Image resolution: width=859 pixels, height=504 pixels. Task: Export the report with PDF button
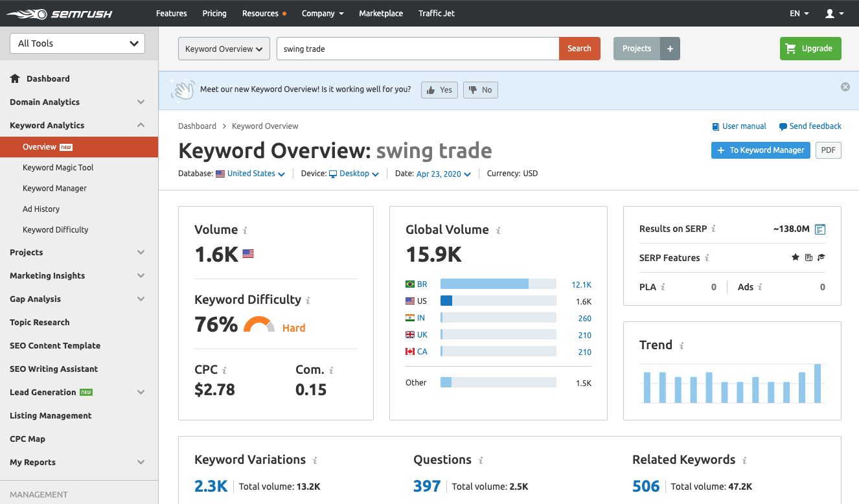(829, 150)
